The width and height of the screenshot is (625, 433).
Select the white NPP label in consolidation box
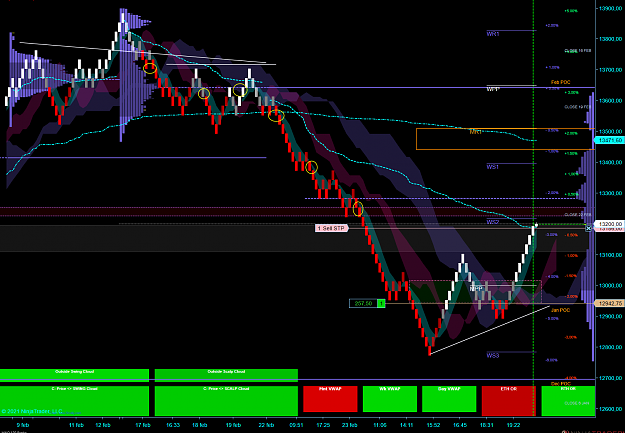(476, 288)
